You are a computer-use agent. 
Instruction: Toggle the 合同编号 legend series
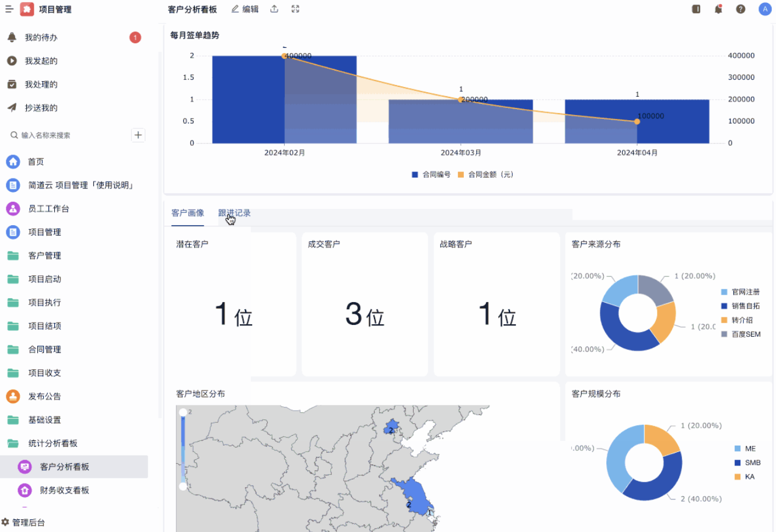431,174
